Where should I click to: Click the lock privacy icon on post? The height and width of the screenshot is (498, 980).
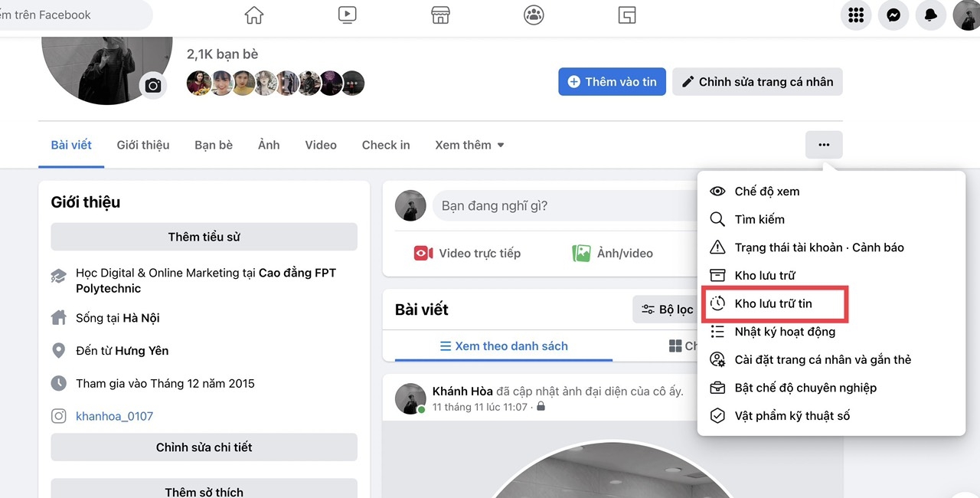[541, 407]
